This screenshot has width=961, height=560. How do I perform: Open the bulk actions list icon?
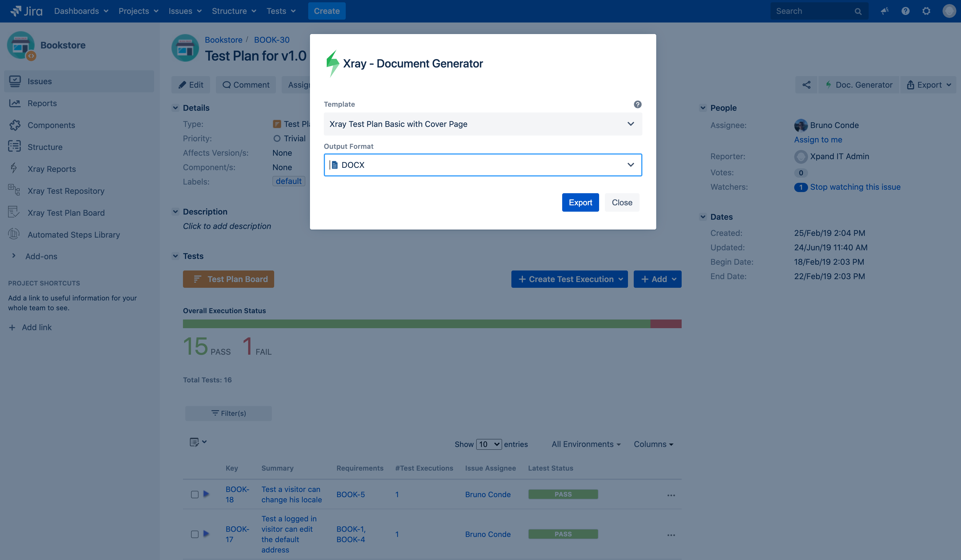click(198, 442)
